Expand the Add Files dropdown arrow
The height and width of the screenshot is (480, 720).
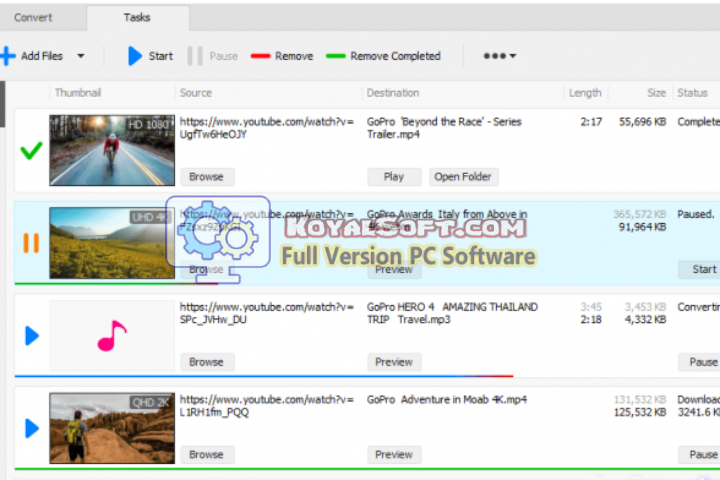[x=81, y=56]
